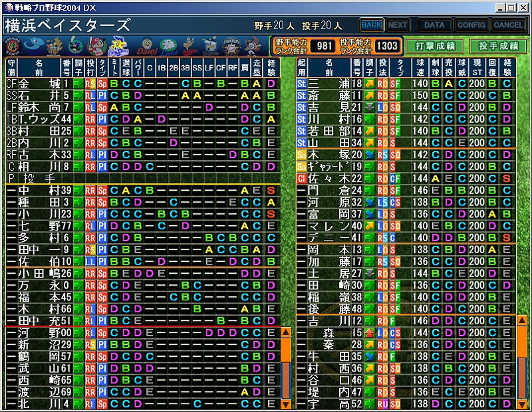Select pitcher 宇高 name
Image resolution: width=532 pixels, height=412 pixels.
(x=329, y=404)
